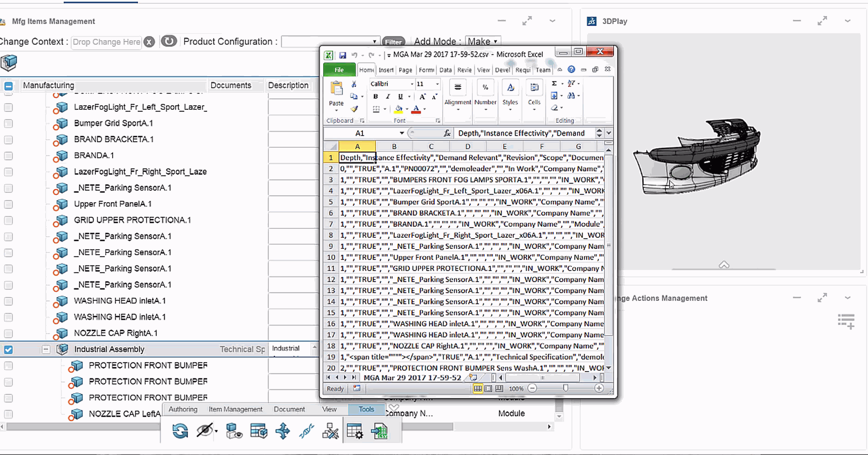Click the Excel File button
The height and width of the screenshot is (455, 868).
(x=339, y=70)
